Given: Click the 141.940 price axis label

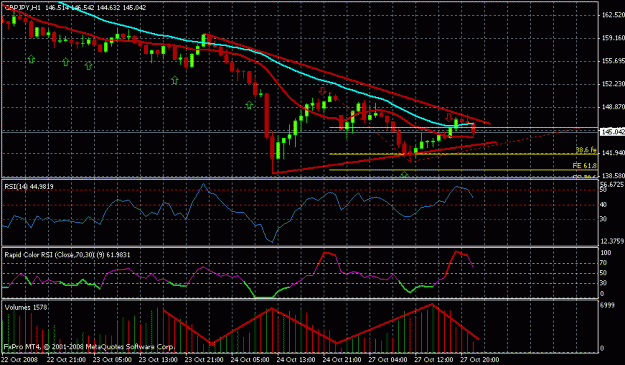Looking at the screenshot, I should click(613, 153).
